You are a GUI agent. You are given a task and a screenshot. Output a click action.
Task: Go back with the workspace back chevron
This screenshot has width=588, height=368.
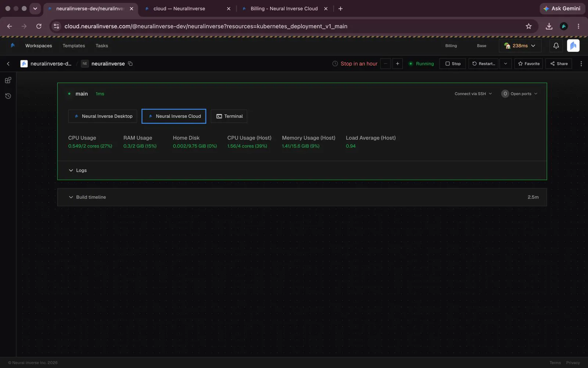click(x=8, y=64)
